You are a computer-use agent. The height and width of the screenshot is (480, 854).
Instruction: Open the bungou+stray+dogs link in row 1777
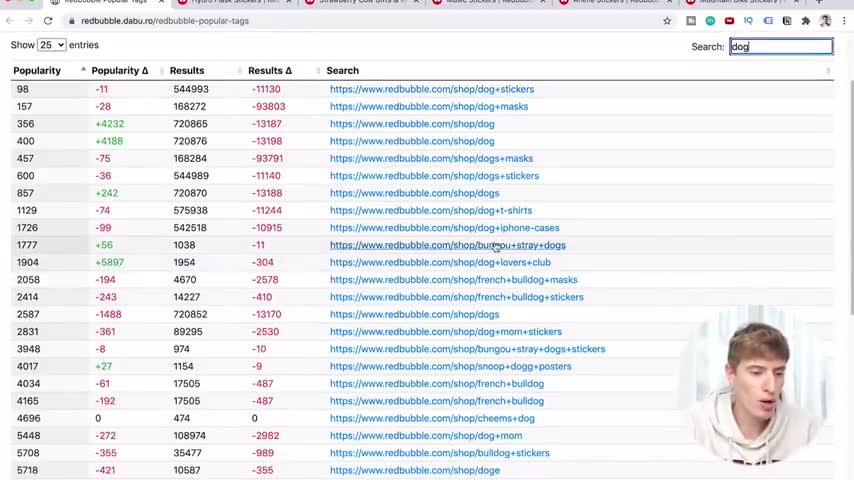point(448,245)
